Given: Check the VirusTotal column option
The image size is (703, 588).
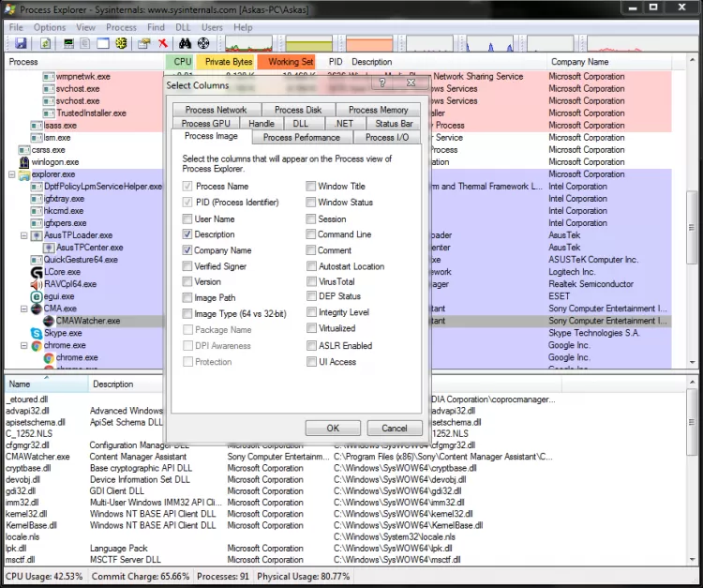Looking at the screenshot, I should [x=310, y=281].
